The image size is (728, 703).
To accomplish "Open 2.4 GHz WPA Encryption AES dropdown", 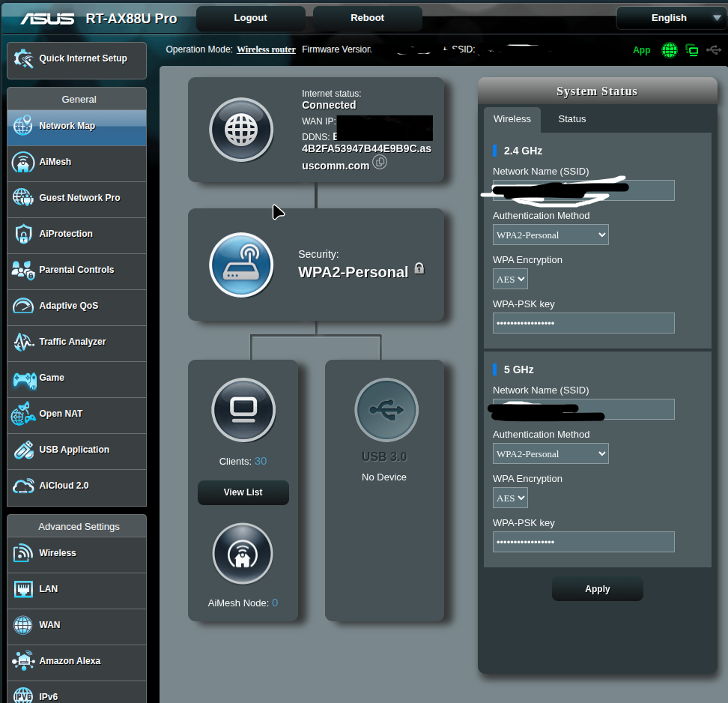I will (x=510, y=280).
